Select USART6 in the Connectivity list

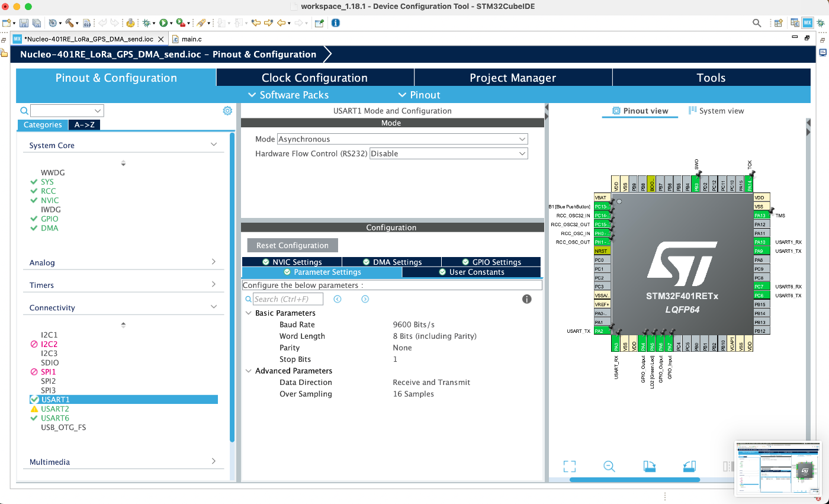(x=55, y=418)
